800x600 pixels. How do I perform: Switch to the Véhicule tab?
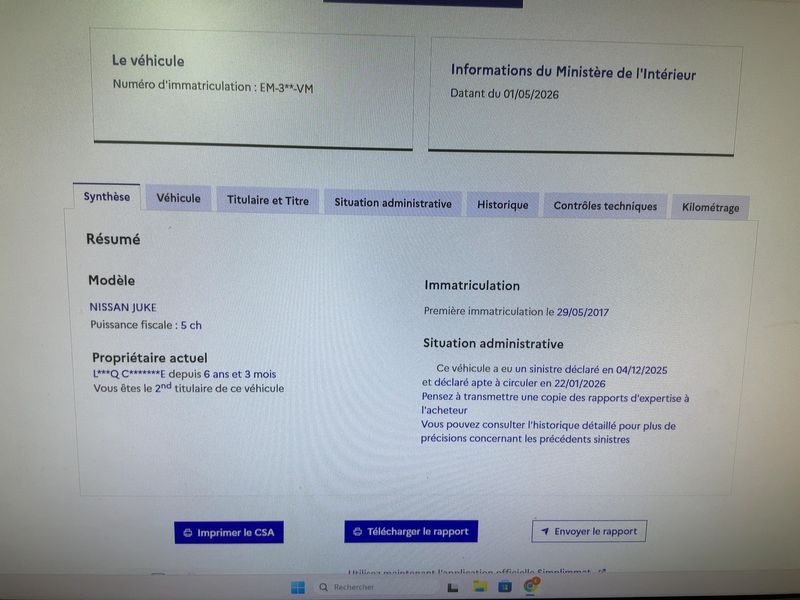coord(178,198)
